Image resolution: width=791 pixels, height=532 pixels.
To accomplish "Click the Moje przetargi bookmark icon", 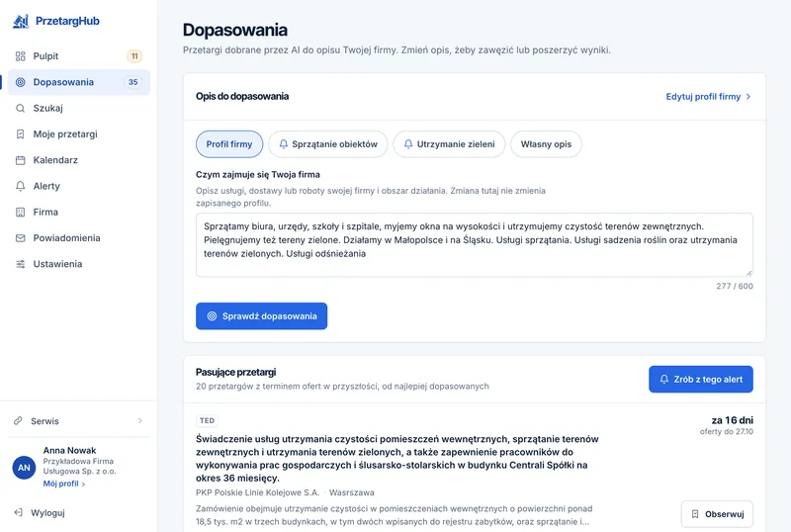I will [20, 134].
